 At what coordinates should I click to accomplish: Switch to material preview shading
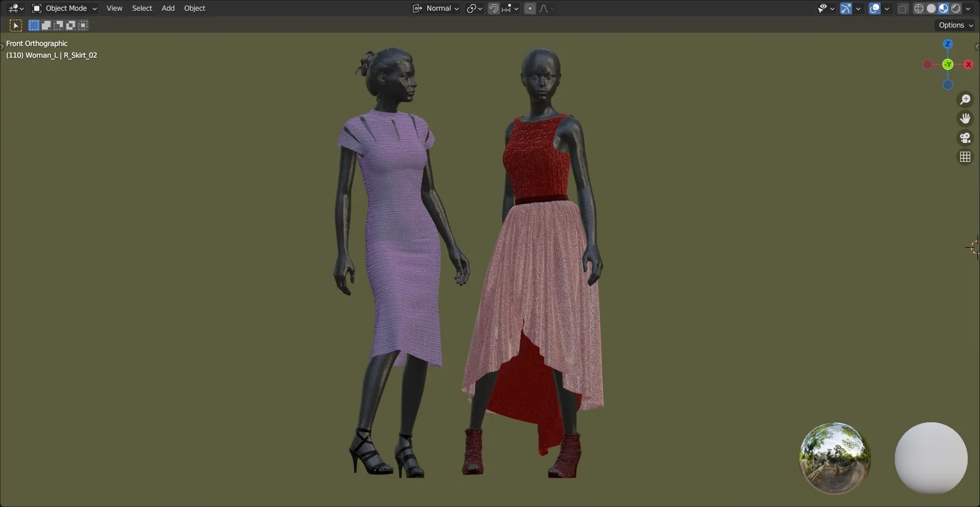[x=943, y=8]
